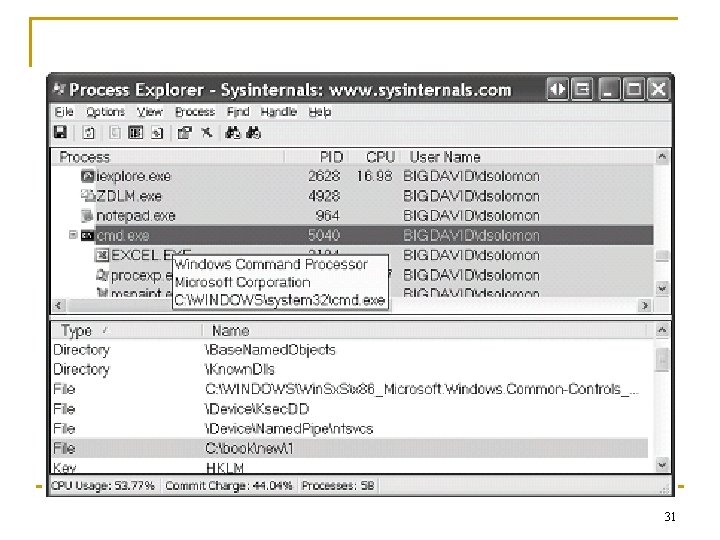The image size is (720, 540).
Task: Click process list horizontal scroll right arrow
Action: tap(645, 305)
